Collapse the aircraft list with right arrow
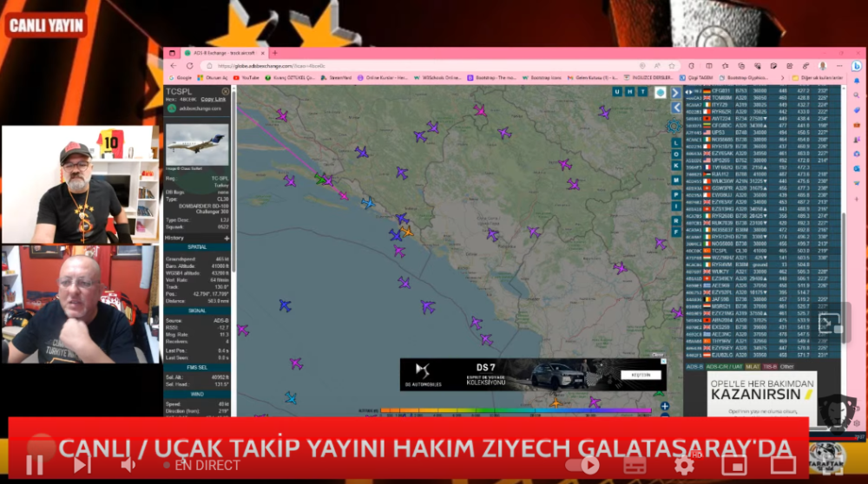 [675, 92]
